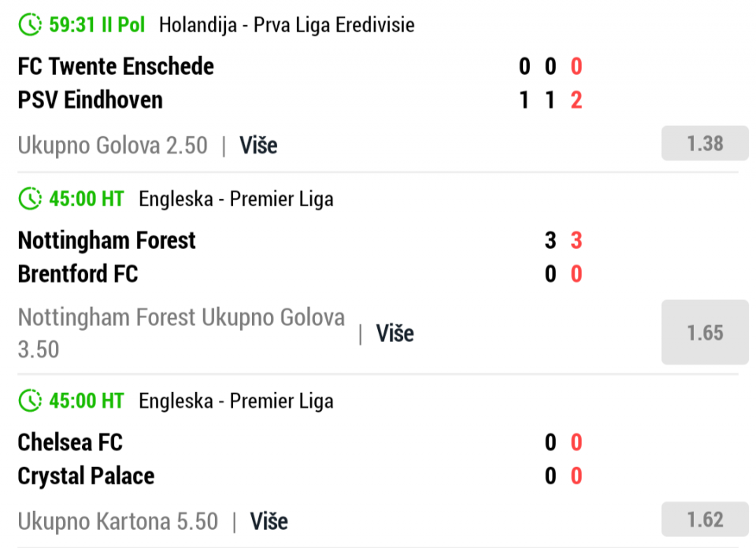
Task: Open Više for Nottingham Forest Ukupno Golova
Action: click(395, 334)
